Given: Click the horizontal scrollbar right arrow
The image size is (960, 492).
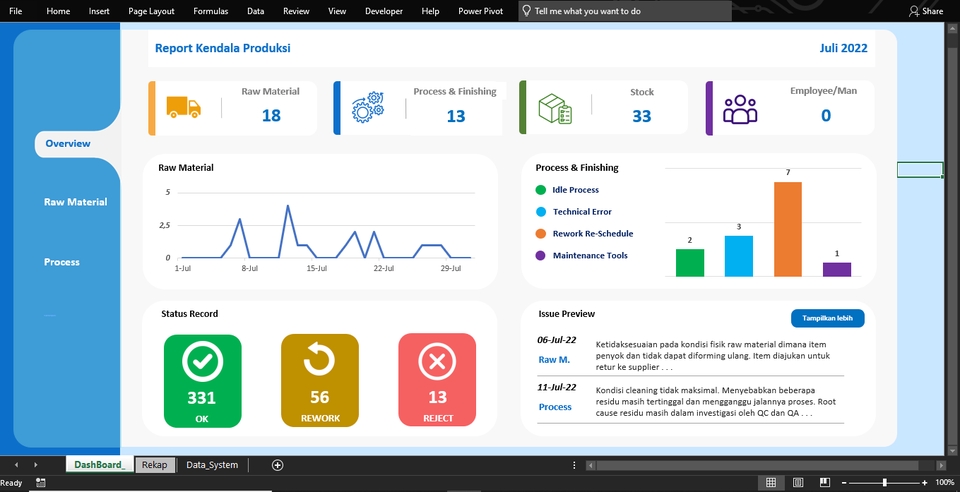Looking at the screenshot, I should 942,466.
